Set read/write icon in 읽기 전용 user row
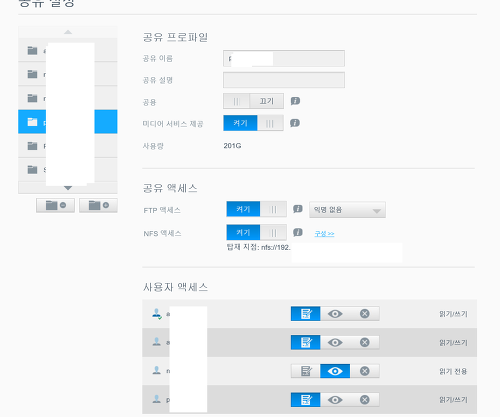 tap(306, 371)
